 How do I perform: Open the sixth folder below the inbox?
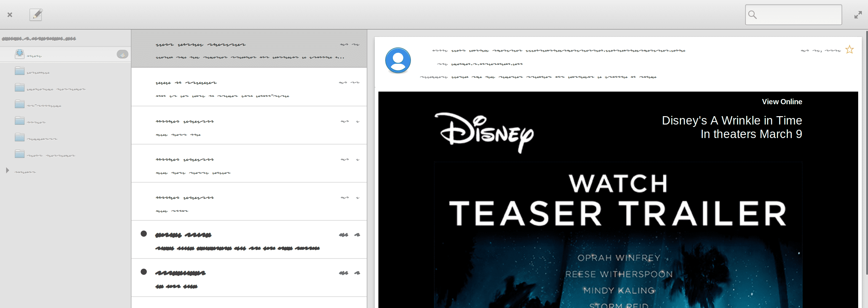[x=65, y=154]
